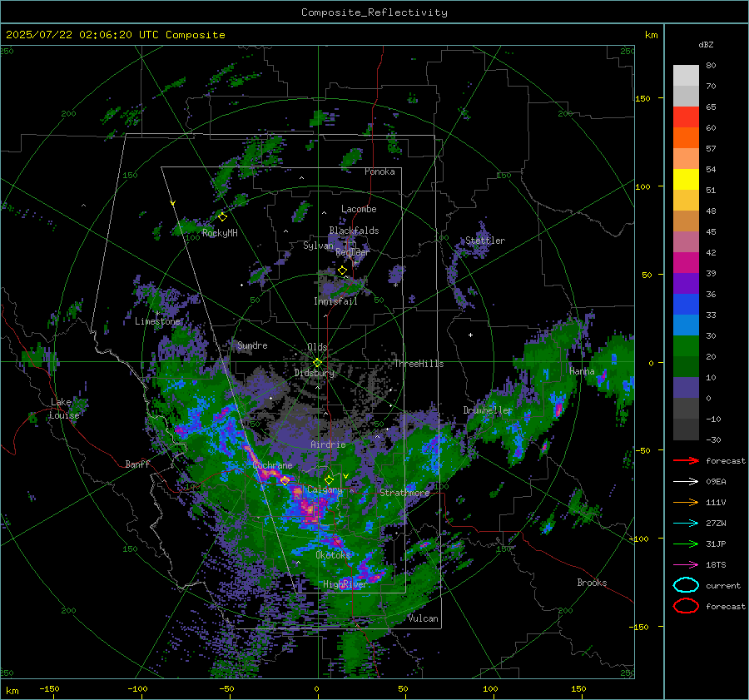749x700 pixels.
Task: Click the dBZ legend heading
Action: 706,44
